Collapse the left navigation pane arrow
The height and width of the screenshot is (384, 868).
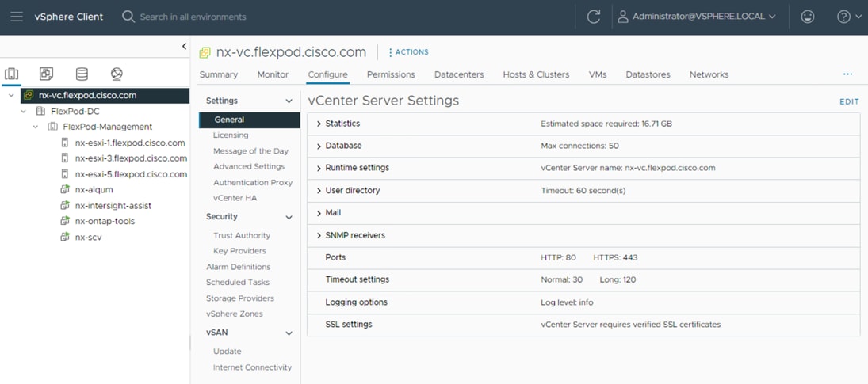(184, 47)
